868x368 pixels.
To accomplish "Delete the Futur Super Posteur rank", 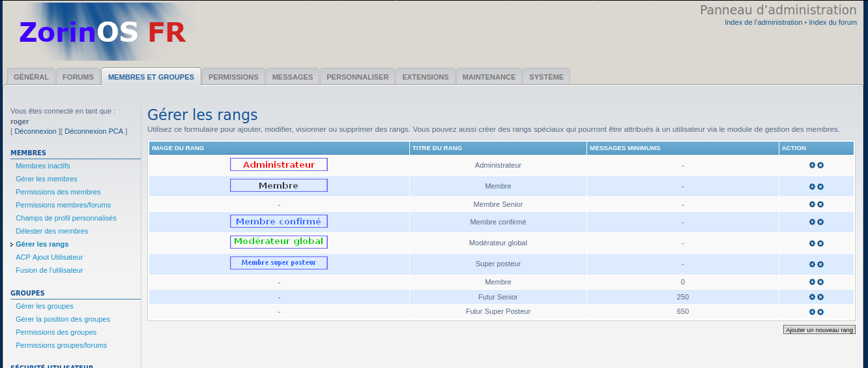I will point(820,312).
